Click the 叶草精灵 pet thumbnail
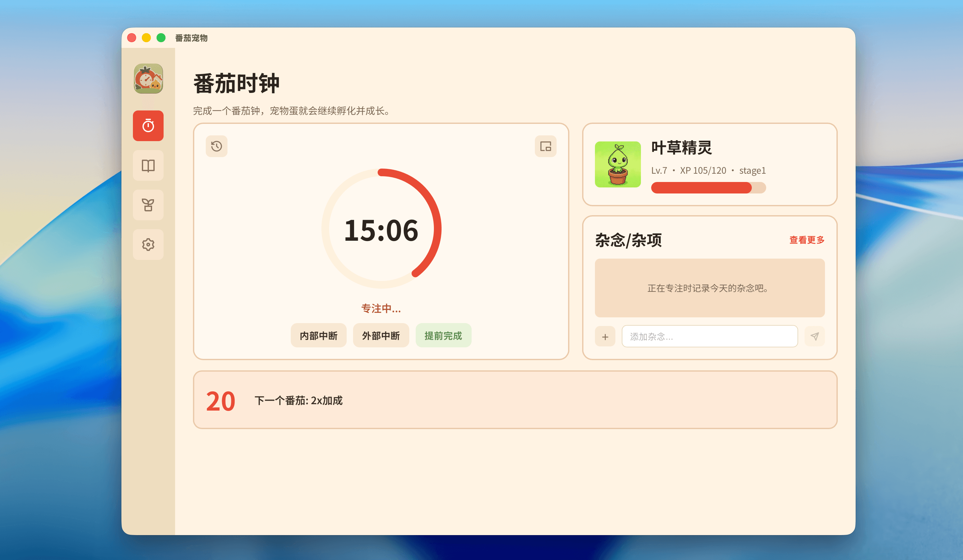This screenshot has height=560, width=963. click(618, 164)
